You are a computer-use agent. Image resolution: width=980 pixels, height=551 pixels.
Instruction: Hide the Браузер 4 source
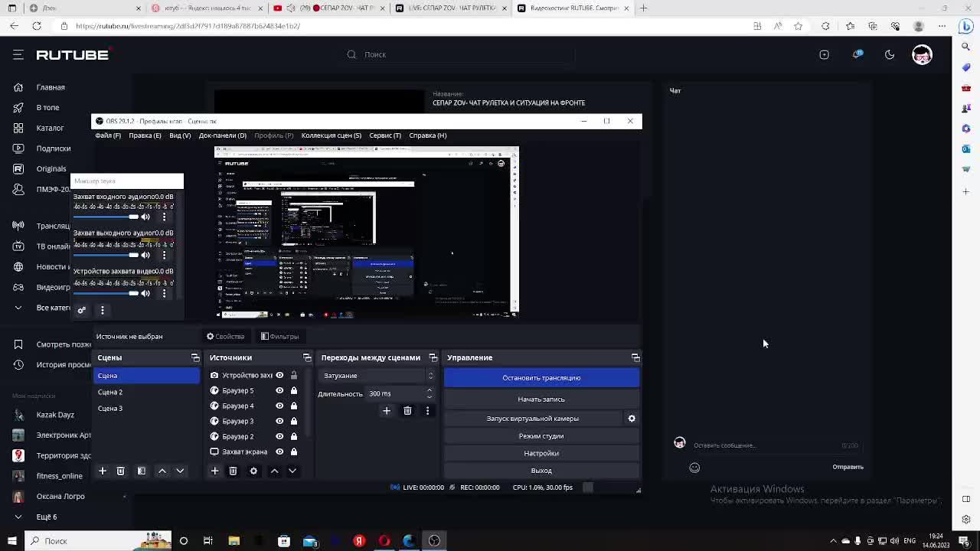(x=279, y=406)
